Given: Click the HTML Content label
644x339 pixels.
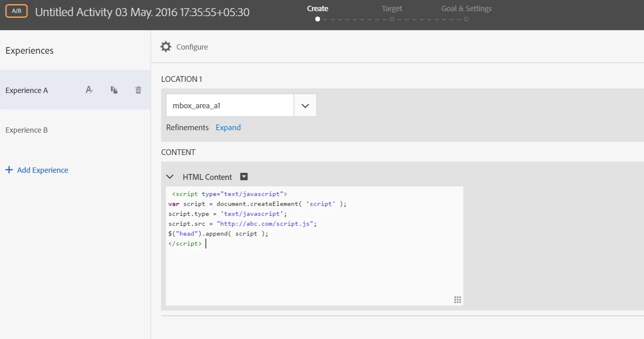Looking at the screenshot, I should 207,177.
